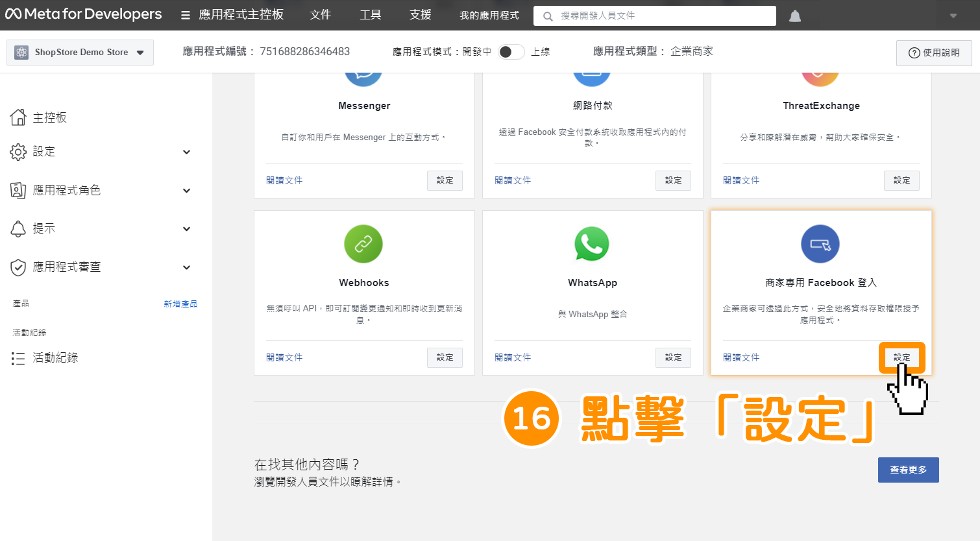Open the 文件 top menu

point(321,15)
